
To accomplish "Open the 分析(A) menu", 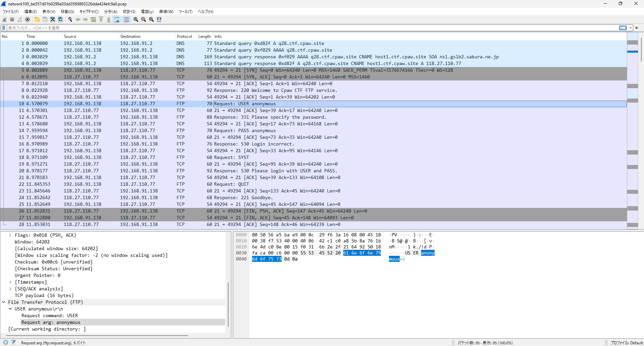I will [110, 11].
